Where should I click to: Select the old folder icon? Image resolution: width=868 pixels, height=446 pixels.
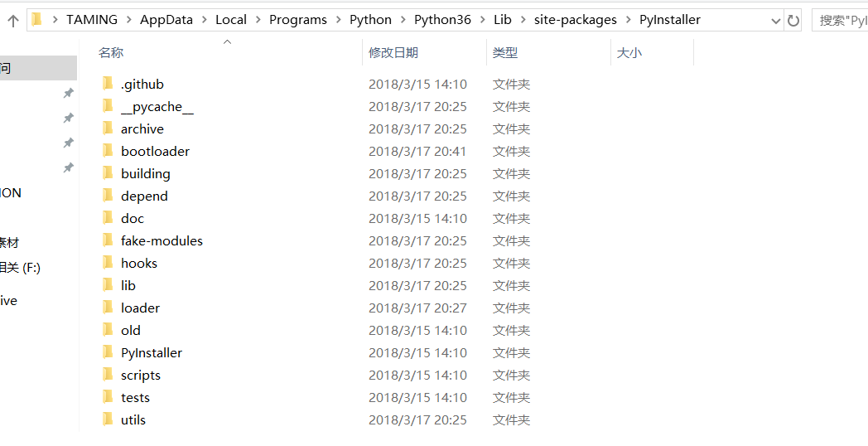(x=108, y=330)
